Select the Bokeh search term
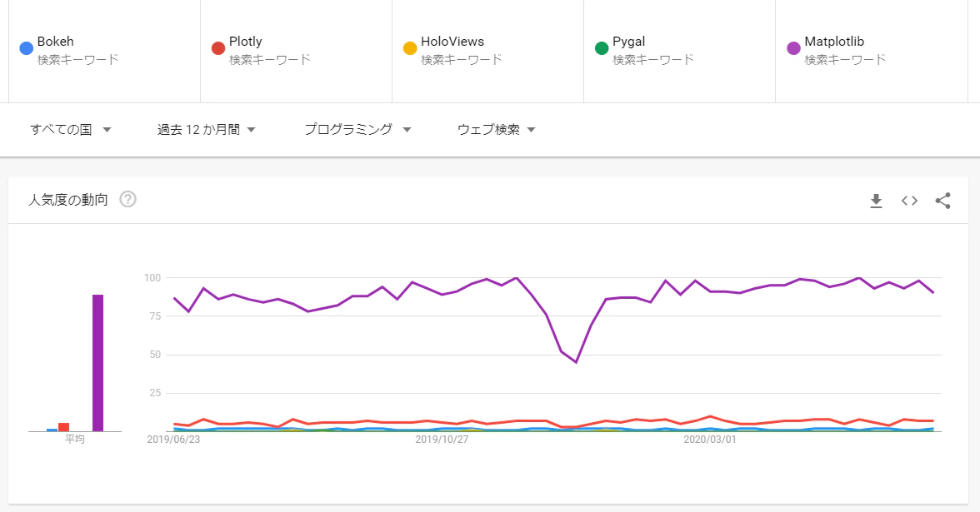980x512 pixels. coord(55,42)
